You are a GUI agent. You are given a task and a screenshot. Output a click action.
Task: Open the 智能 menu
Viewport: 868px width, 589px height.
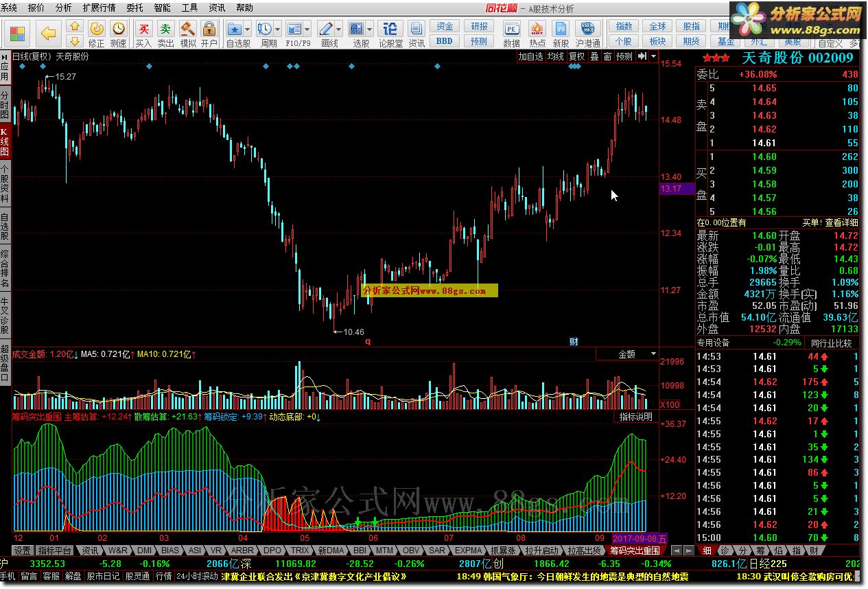coord(162,8)
